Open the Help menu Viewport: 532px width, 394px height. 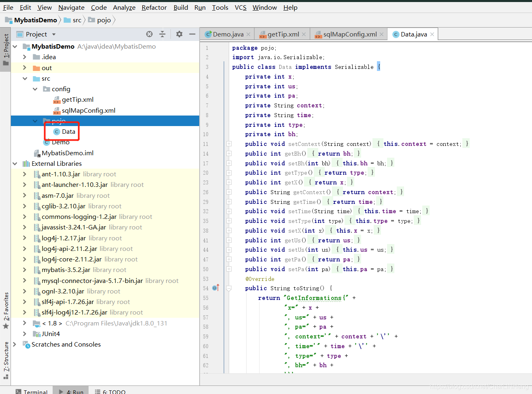pos(290,7)
